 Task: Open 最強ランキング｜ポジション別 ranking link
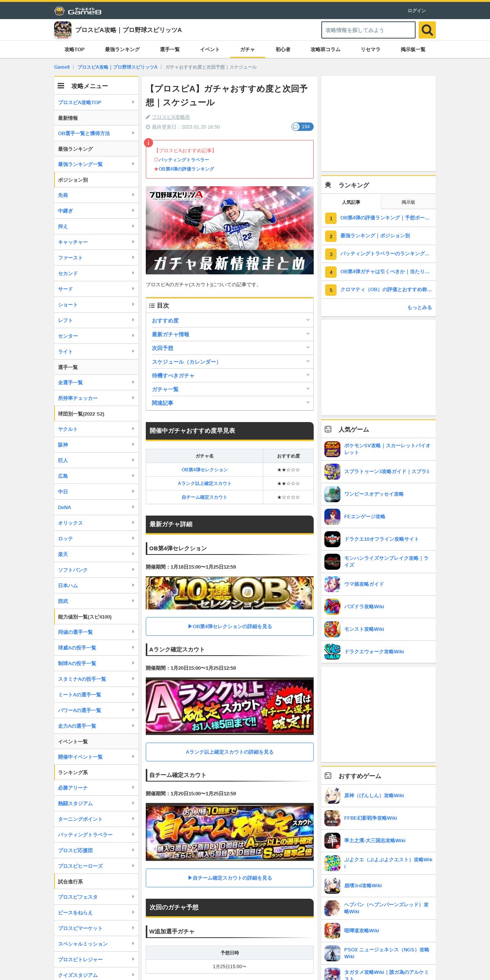tap(375, 235)
